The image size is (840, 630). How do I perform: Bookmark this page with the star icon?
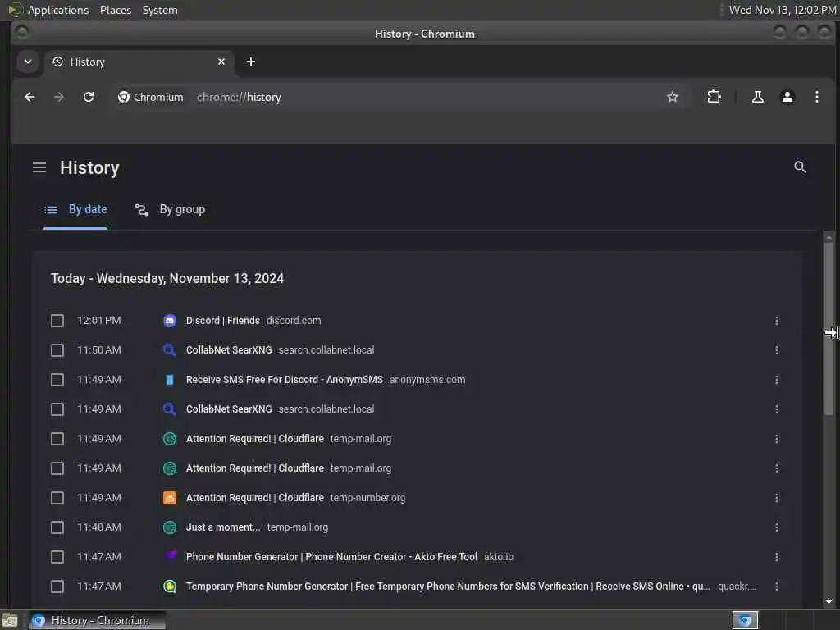coord(673,97)
